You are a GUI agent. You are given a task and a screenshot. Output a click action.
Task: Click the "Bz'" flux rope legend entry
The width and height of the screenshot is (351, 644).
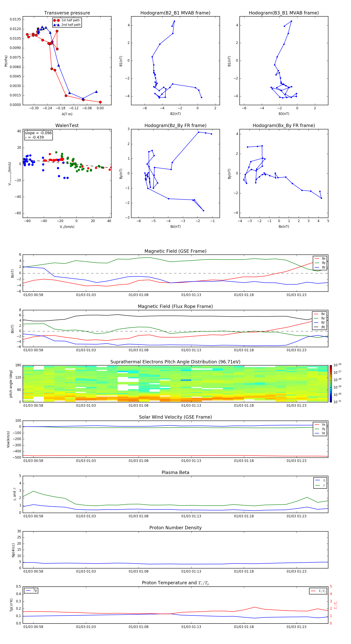[320, 323]
